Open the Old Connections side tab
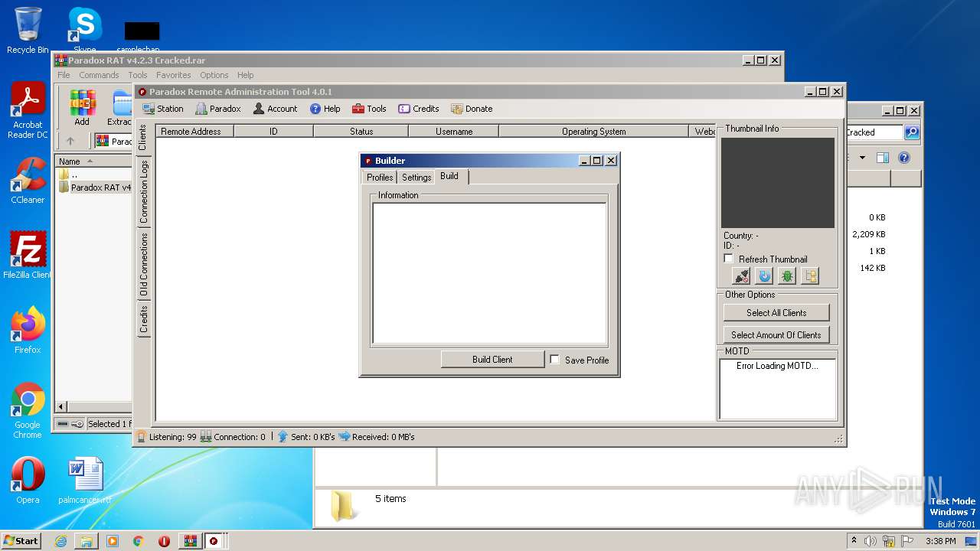 (143, 264)
